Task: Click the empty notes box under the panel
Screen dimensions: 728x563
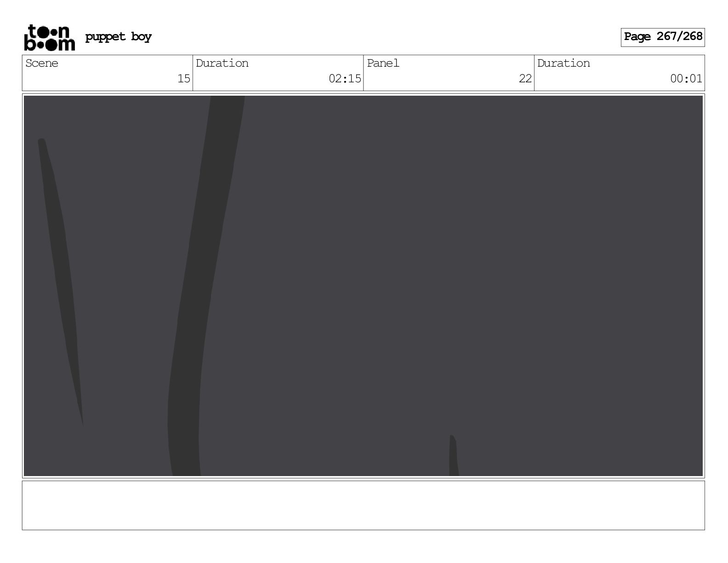Action: [363, 505]
